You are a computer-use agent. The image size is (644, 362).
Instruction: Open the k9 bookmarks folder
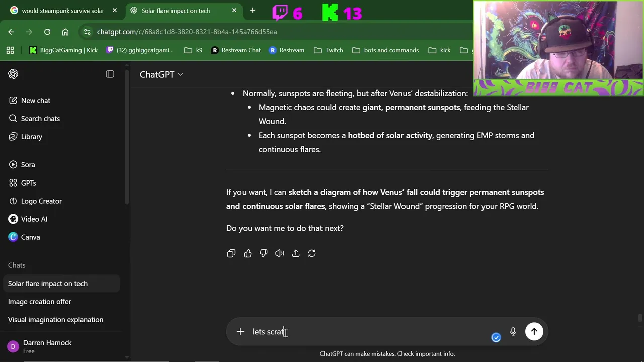pyautogui.click(x=193, y=50)
